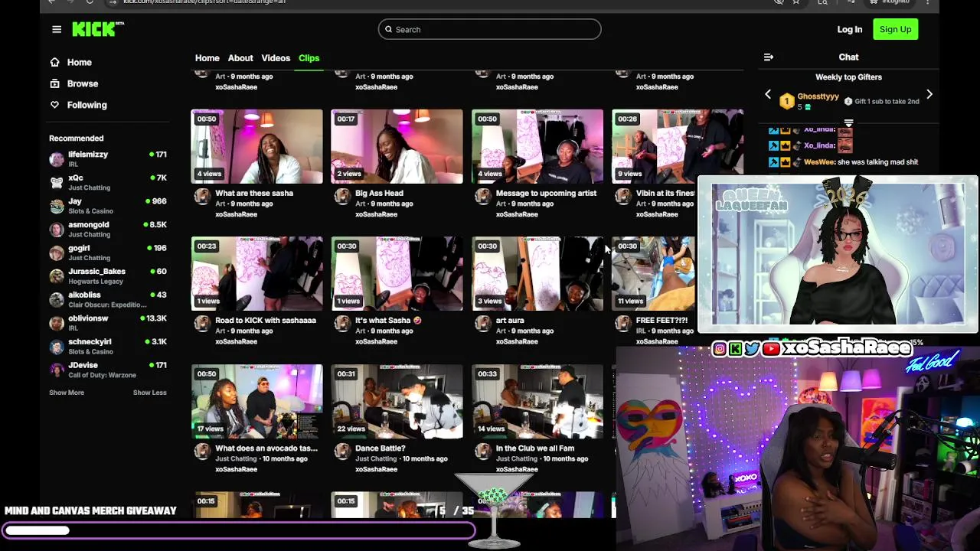The width and height of the screenshot is (980, 551).
Task: Switch to Videos channel tab
Action: tap(276, 58)
